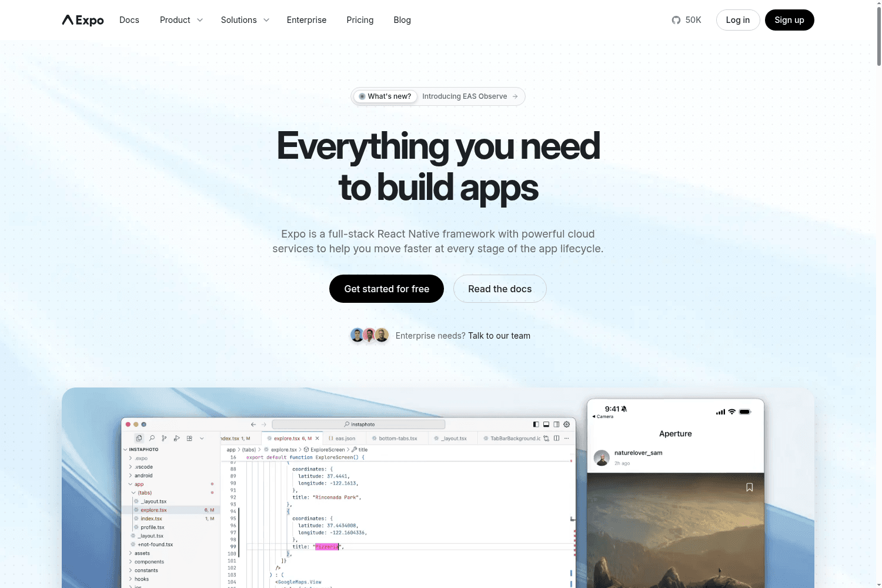The width and height of the screenshot is (882, 588).
Task: Tap the bookmark icon on the phone photo
Action: point(750,487)
